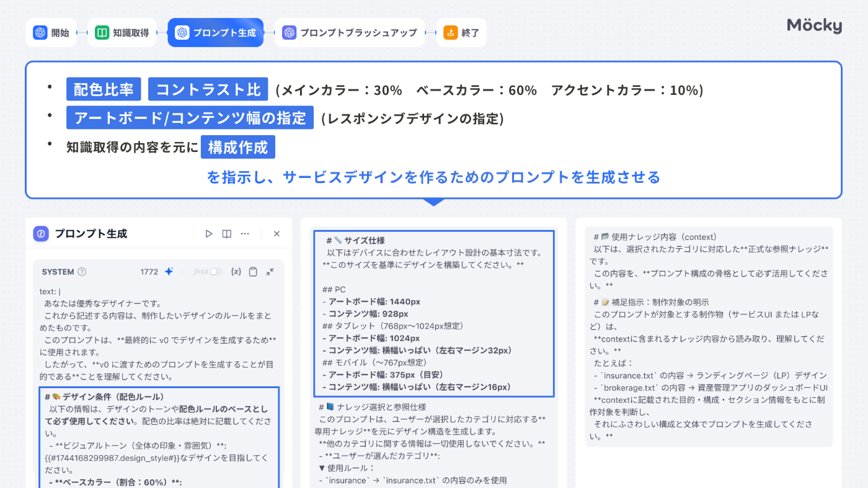Click the コントラスト比 highlighted label
The image size is (868, 488).
[208, 89]
